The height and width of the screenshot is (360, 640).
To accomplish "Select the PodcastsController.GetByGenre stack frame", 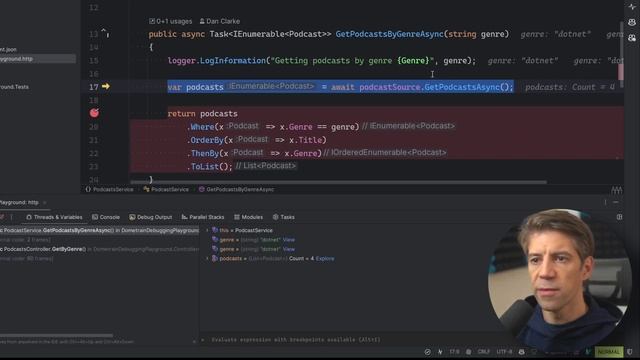I will click(99, 249).
